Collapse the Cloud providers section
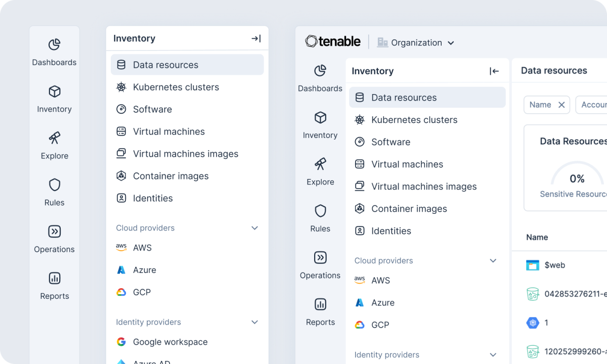The height and width of the screenshot is (364, 607). [493, 260]
